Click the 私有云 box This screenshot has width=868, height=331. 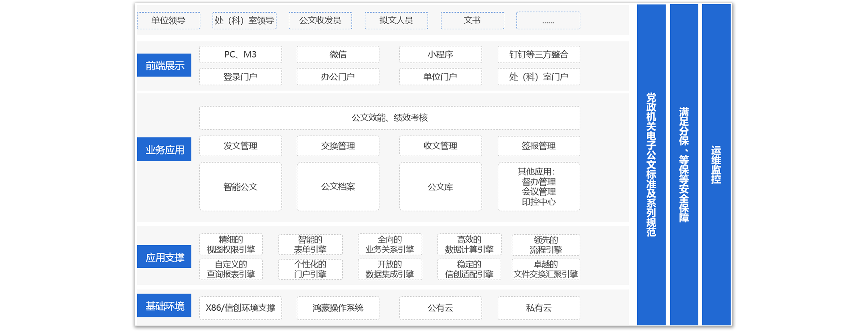(539, 308)
